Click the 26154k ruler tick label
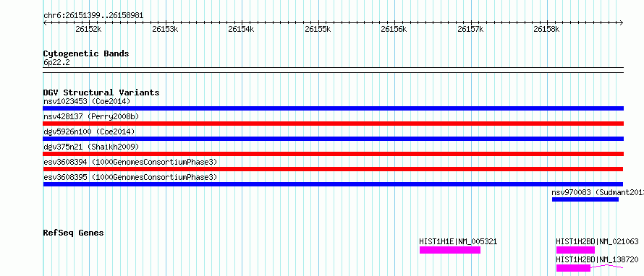644x276 pixels. [242, 30]
